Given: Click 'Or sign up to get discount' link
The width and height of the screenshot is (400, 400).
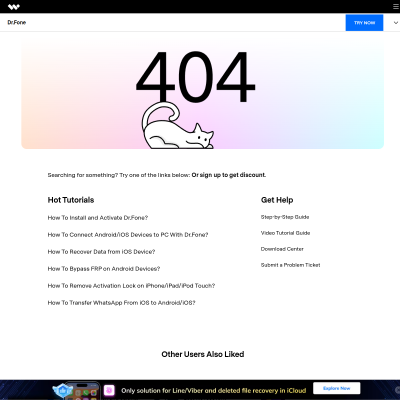Looking at the screenshot, I should 229,175.
